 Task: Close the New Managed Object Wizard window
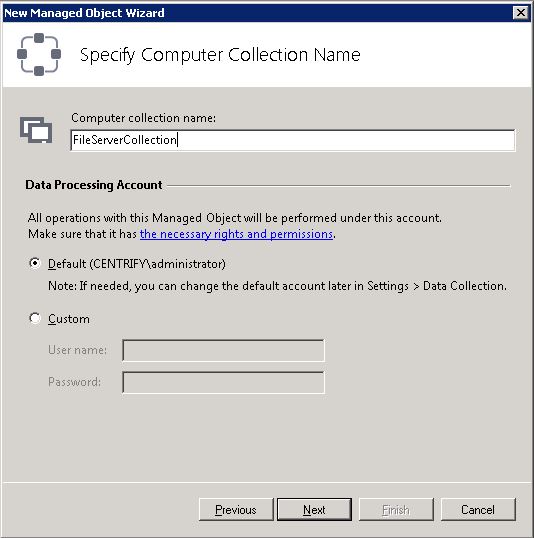click(521, 13)
